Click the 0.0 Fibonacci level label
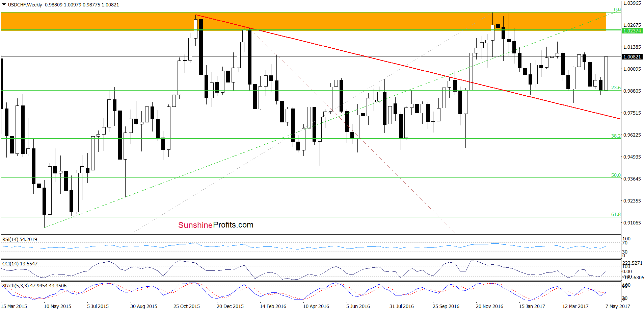Screen dimensions: 644x311 pyautogui.click(x=617, y=9)
